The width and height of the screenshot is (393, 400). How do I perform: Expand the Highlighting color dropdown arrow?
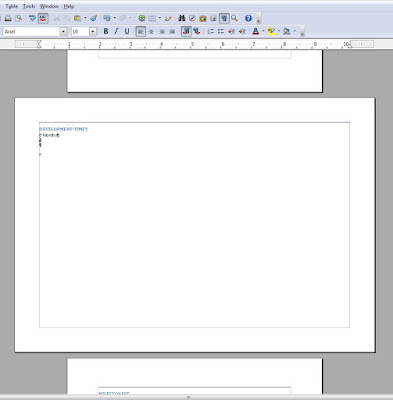[x=279, y=31]
